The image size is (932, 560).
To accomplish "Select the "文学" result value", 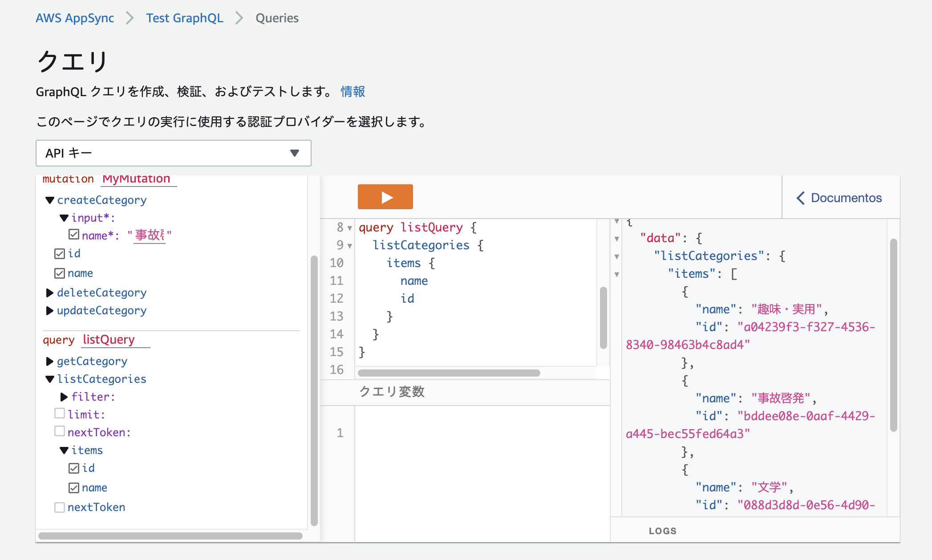I will pos(770,487).
